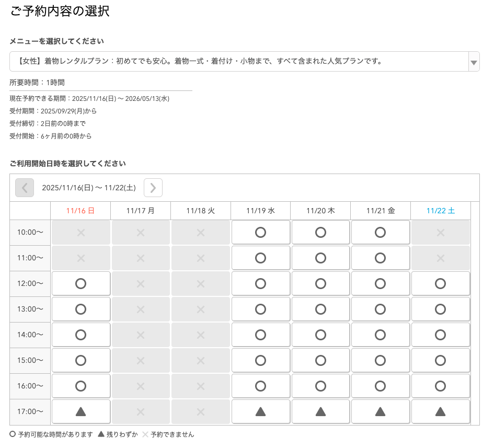
Task: Pick 11/21 Friday 17:00 triangle slot
Action: point(381,412)
